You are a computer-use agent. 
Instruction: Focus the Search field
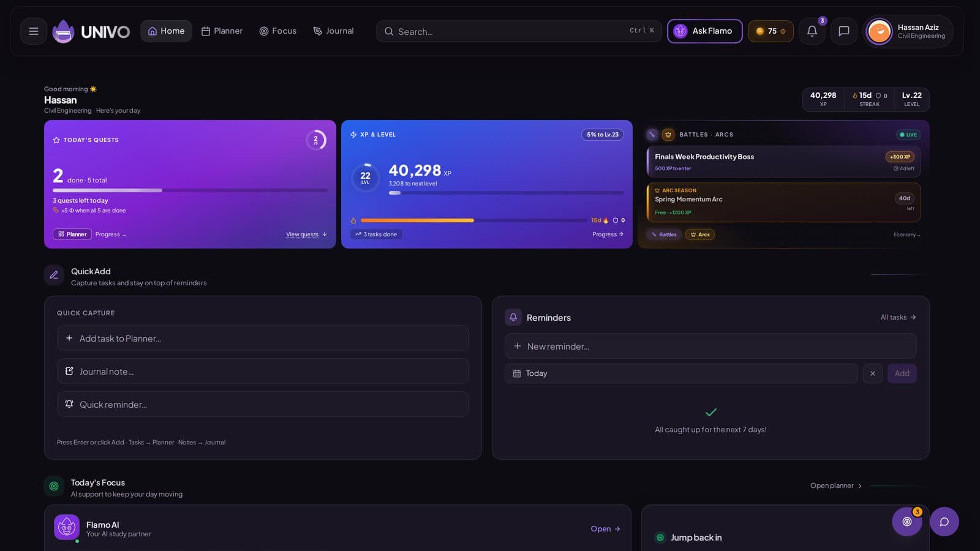coord(519,31)
